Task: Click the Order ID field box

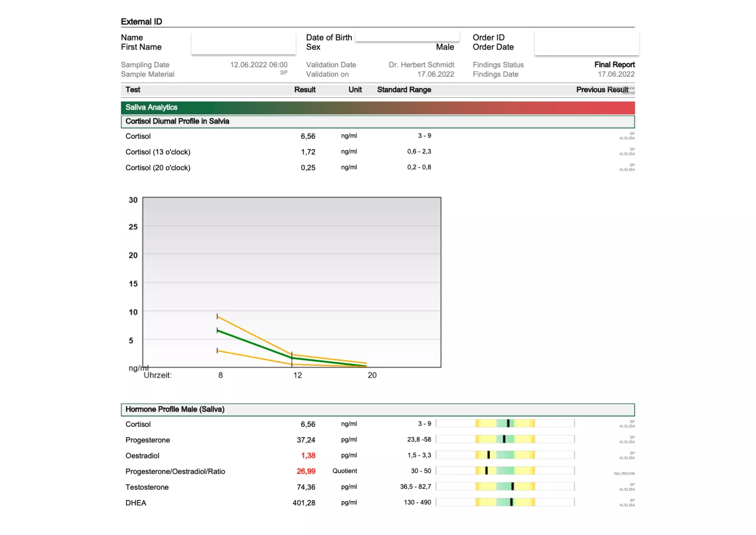Action: click(587, 43)
